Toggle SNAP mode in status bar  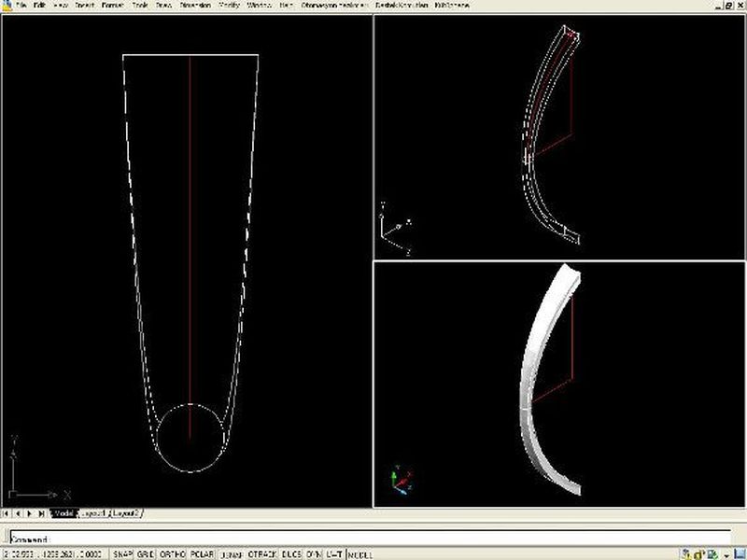(x=122, y=553)
